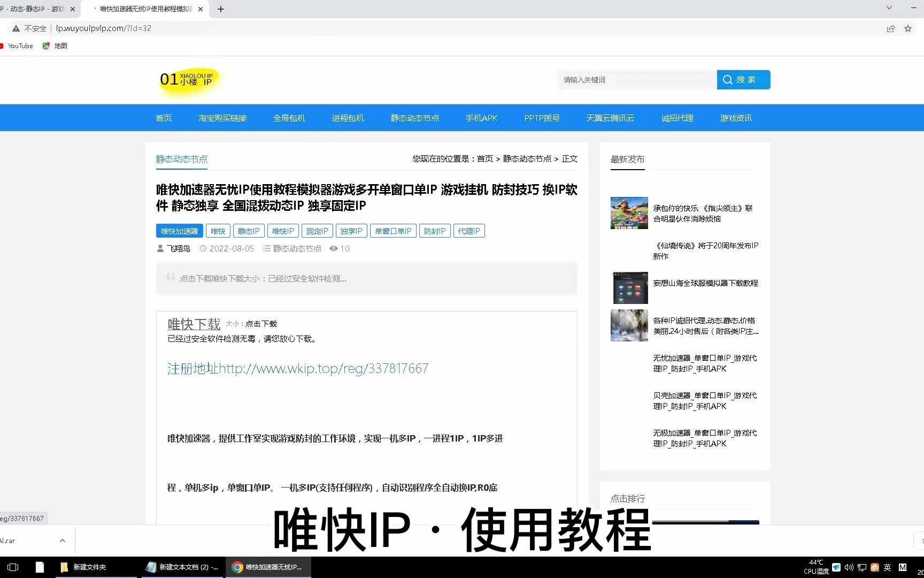Viewport: 924px width, 578px height.
Task: Open 新建文本文档 (2) on the taskbar
Action: tap(183, 567)
